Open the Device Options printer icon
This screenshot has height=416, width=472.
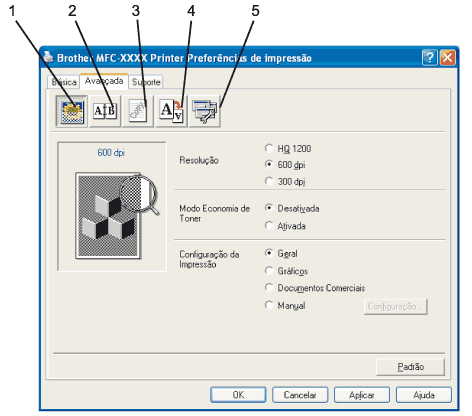click(205, 111)
